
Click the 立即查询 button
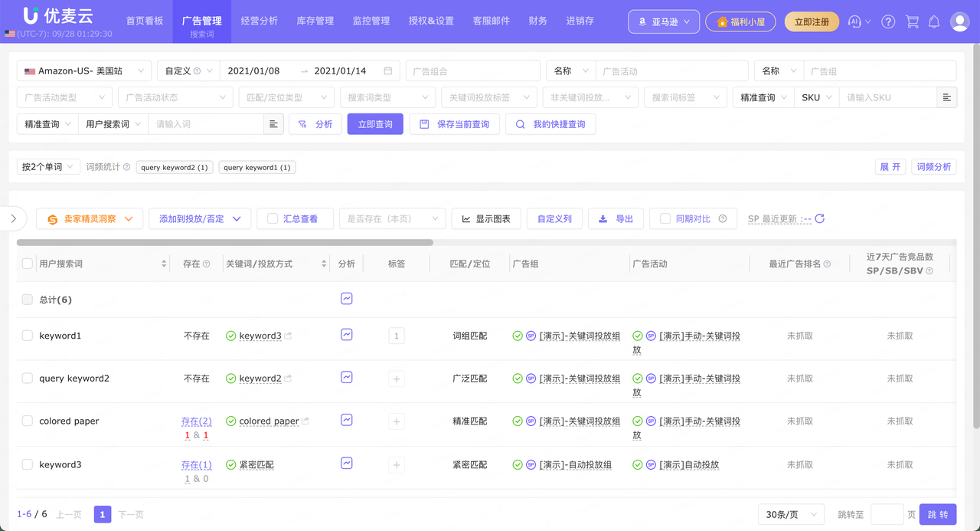tap(375, 124)
